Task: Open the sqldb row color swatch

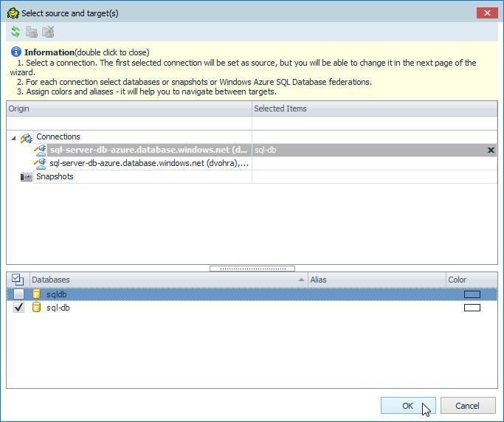Action: [472, 294]
